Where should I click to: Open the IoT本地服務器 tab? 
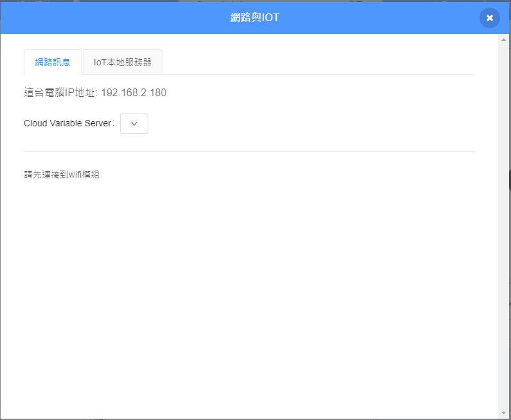pyautogui.click(x=123, y=63)
